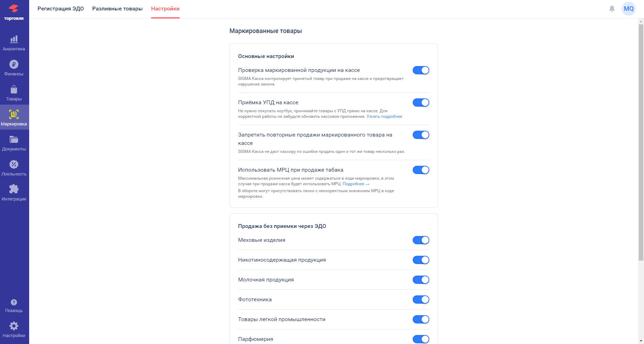Go to Финансы in sidebar
The image size is (644, 344).
[x=14, y=68]
